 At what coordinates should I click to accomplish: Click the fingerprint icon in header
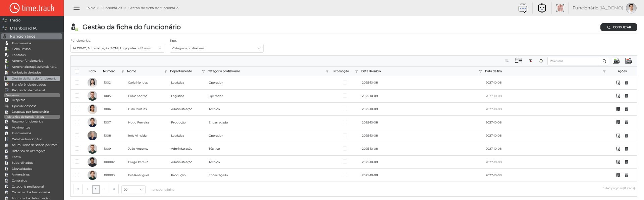[x=560, y=8]
